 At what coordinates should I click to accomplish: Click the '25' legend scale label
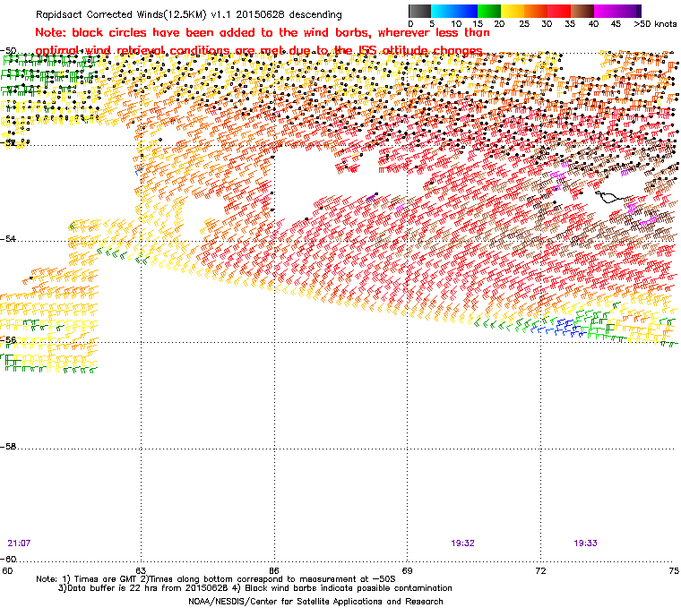click(x=524, y=24)
